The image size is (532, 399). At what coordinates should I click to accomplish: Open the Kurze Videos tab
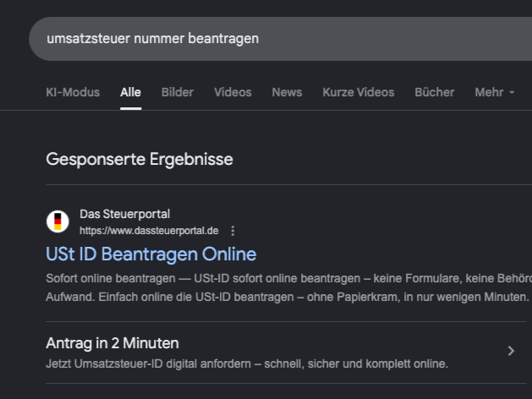pos(359,92)
